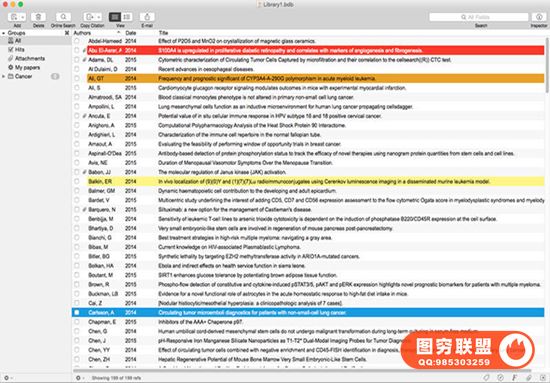Viewport: 550px width, 383px height.
Task: Click the E-mail share icon
Action: 147,17
